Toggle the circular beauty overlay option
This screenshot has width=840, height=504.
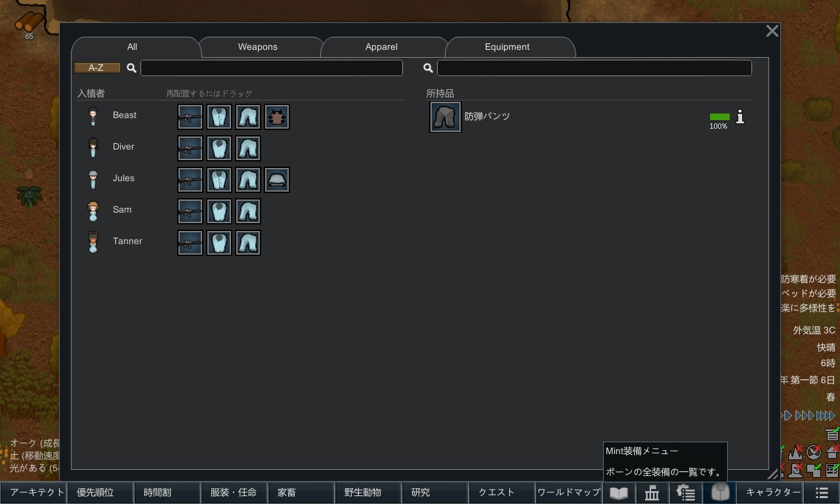(x=814, y=451)
